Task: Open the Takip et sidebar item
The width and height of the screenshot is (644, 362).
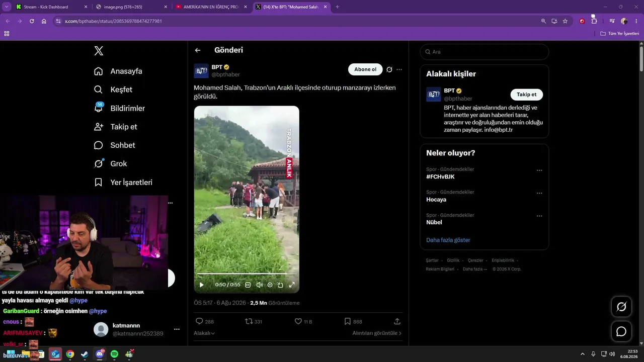Action: (x=116, y=127)
